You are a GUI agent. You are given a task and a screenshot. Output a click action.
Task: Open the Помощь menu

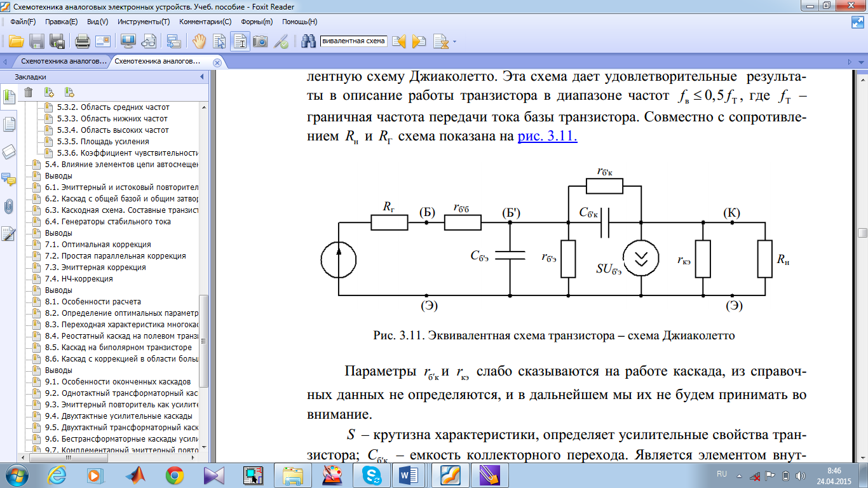point(299,22)
